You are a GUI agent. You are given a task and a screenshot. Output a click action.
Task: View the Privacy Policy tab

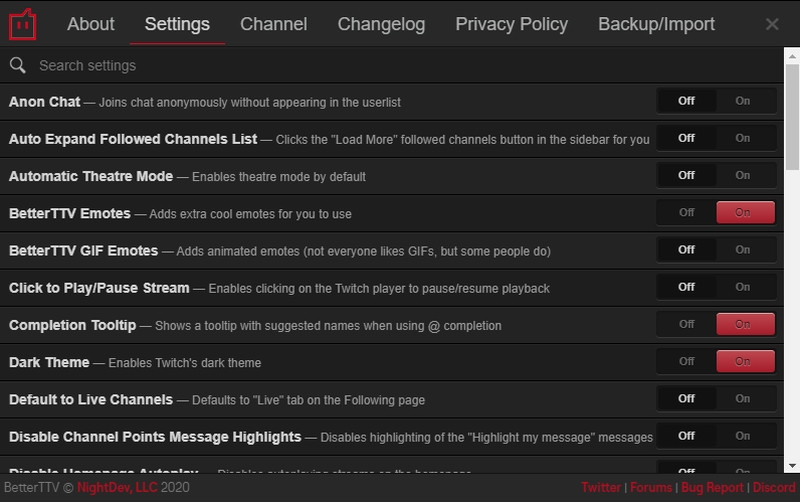tap(511, 24)
